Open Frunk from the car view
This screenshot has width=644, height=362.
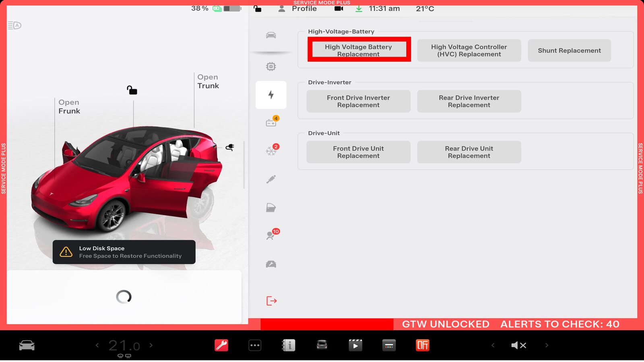[x=69, y=107]
